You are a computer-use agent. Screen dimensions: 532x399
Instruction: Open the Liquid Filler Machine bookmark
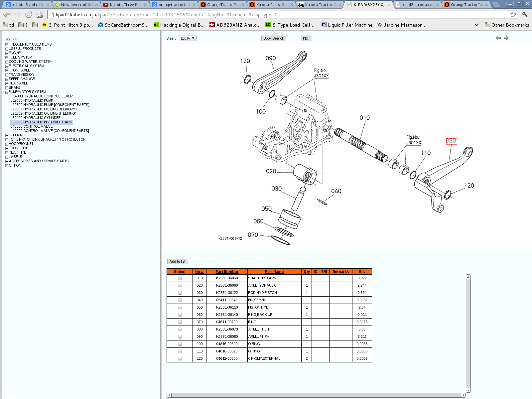[x=347, y=25]
